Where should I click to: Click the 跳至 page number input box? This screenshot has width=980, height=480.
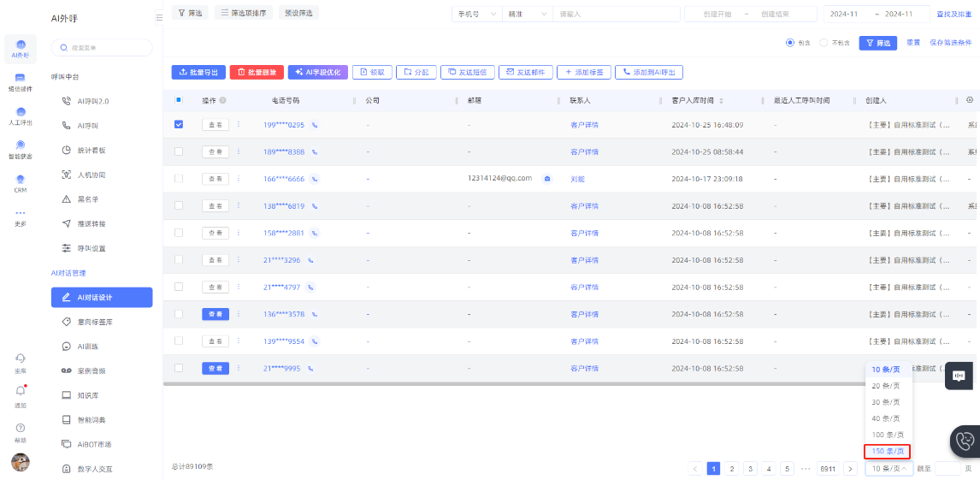point(947,469)
